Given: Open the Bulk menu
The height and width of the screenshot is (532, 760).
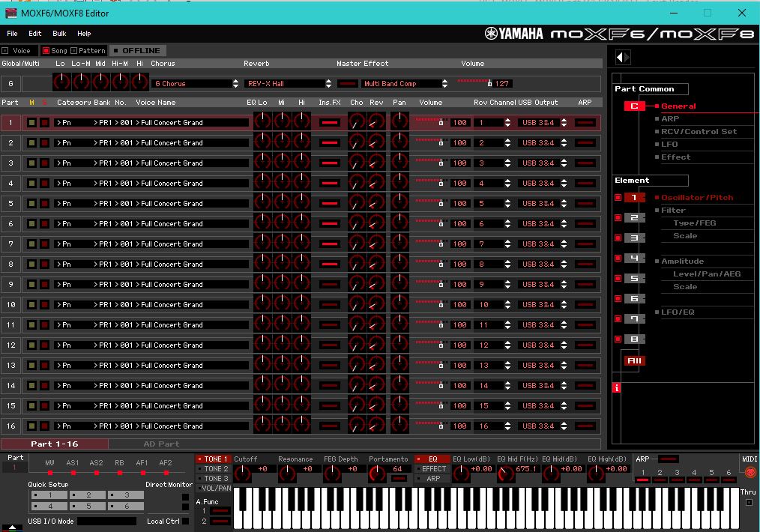Looking at the screenshot, I should 59,34.
